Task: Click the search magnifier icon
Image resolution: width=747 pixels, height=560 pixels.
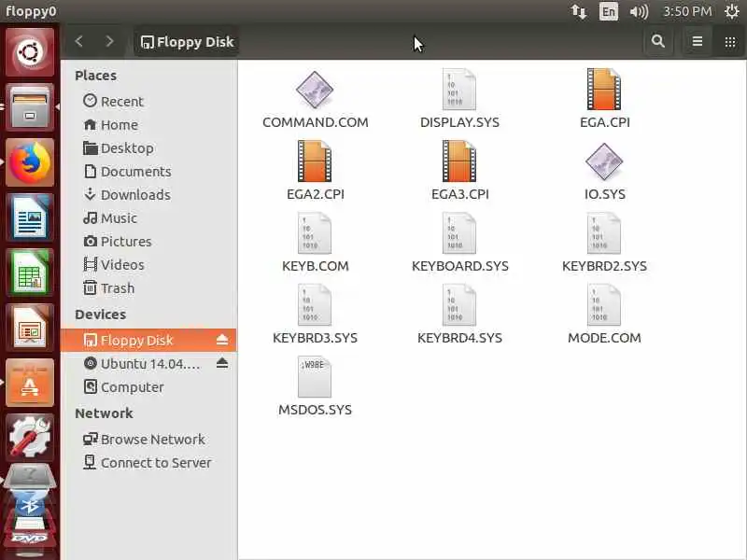Action: (658, 41)
